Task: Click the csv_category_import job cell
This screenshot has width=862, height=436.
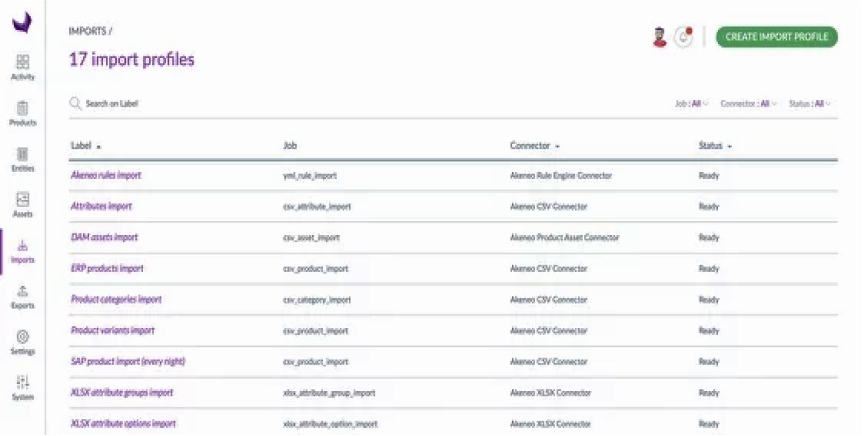Action: point(317,300)
